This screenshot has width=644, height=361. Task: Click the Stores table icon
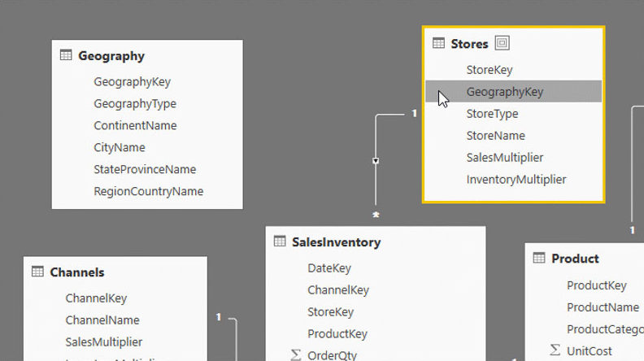pyautogui.click(x=438, y=43)
